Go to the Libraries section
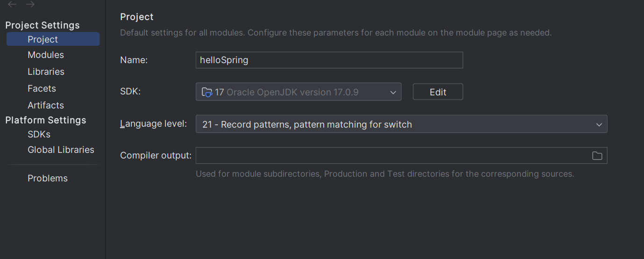Screen dimensions: 644x259 46,72
